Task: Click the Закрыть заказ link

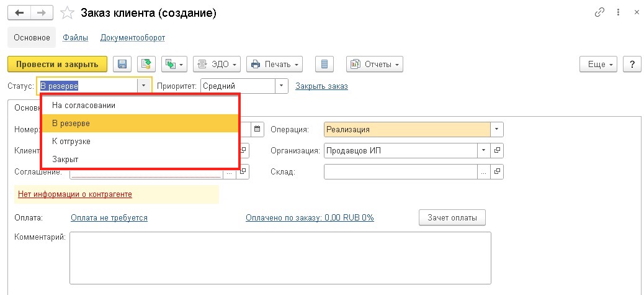Action: coord(321,86)
